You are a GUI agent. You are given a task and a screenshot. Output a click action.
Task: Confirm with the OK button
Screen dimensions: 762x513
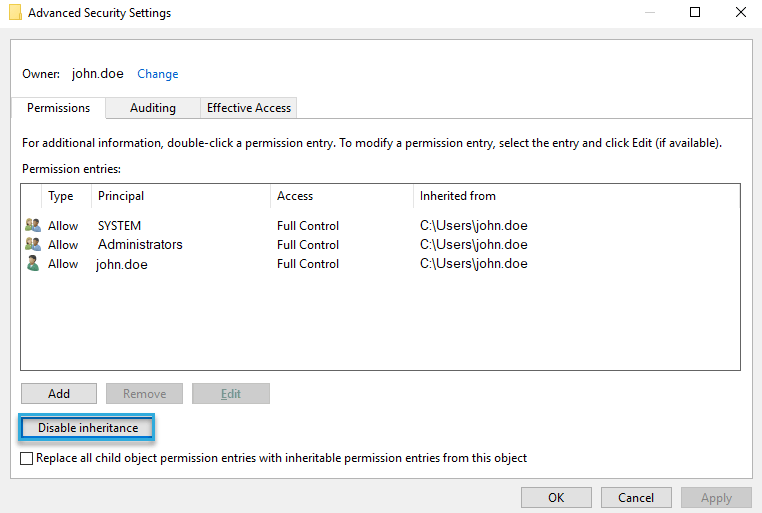click(556, 497)
